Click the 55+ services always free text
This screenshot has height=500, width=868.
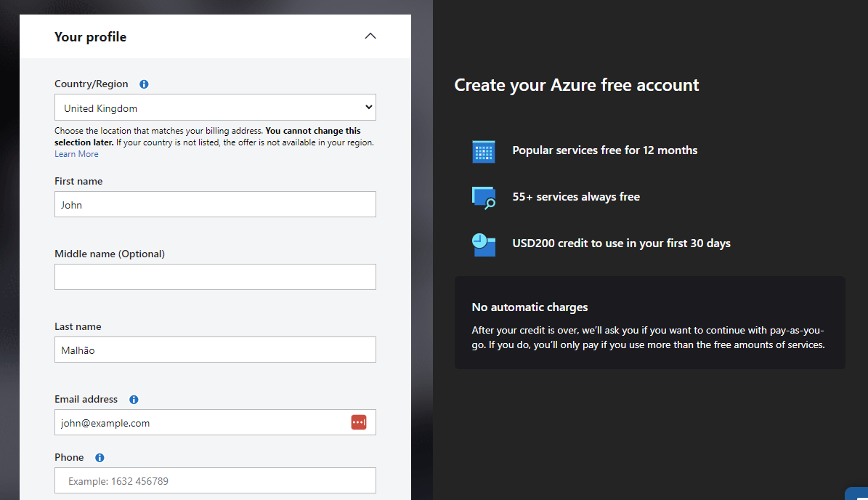coord(576,197)
